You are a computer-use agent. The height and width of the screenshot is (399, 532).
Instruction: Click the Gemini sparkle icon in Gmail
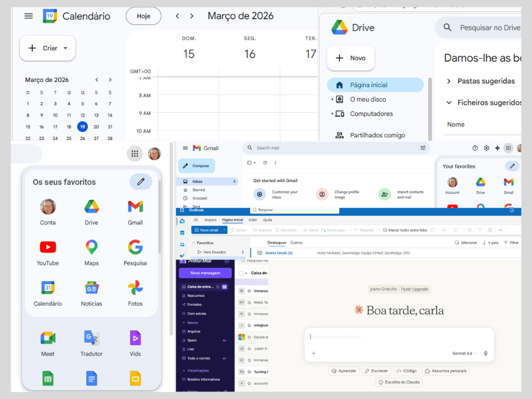click(x=497, y=148)
